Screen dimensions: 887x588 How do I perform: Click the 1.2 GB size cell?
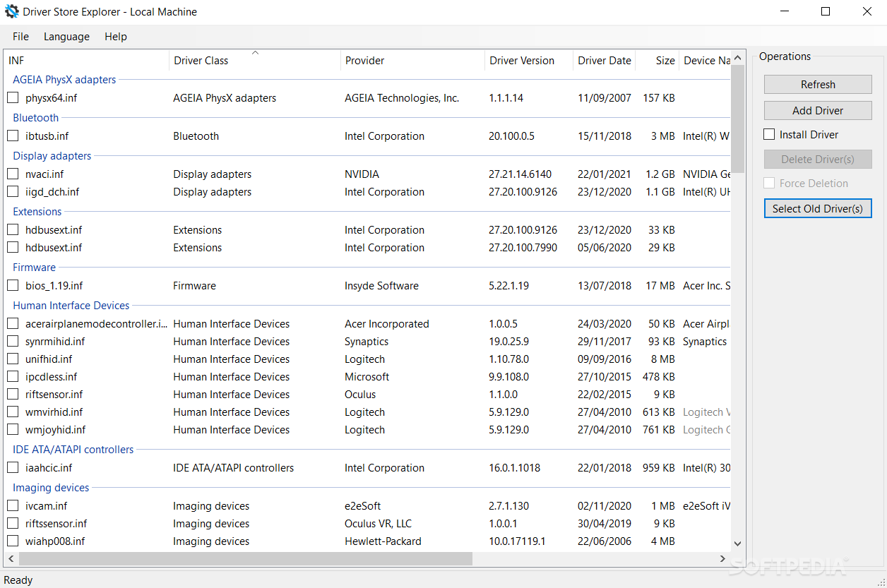point(660,174)
